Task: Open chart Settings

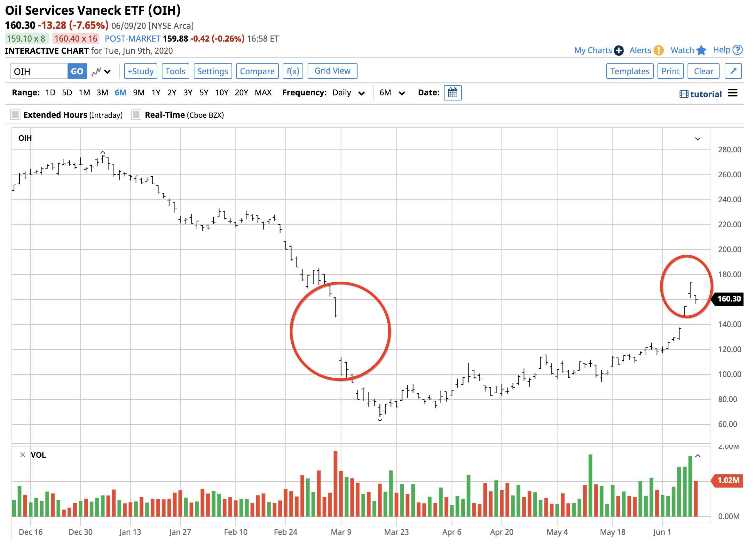Action: click(213, 71)
